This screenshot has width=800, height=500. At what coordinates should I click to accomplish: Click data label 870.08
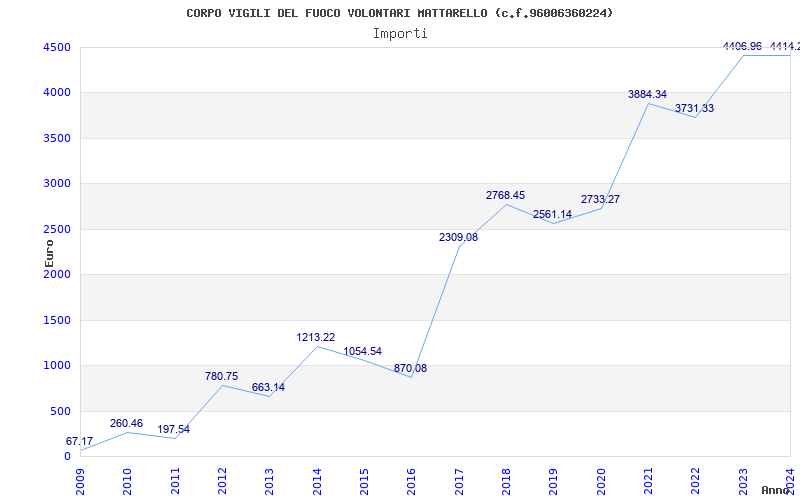click(x=410, y=368)
